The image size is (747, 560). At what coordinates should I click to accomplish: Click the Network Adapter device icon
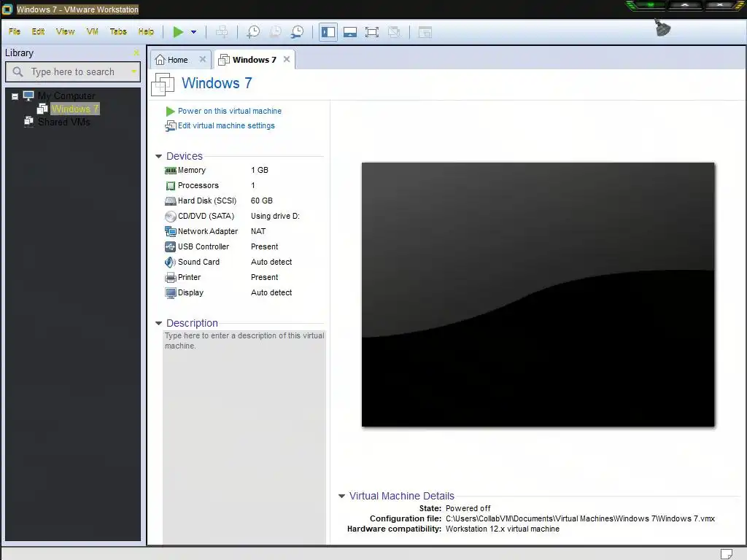170,231
